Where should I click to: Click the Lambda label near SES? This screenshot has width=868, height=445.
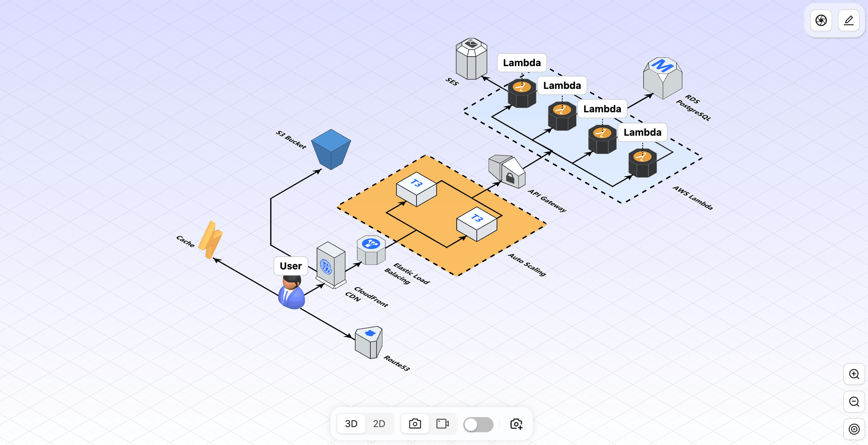522,63
